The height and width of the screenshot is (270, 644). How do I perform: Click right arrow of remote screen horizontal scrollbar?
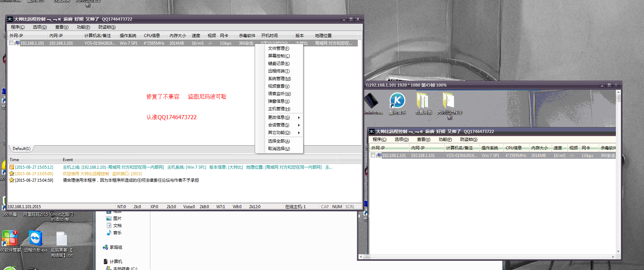pyautogui.click(x=613, y=257)
